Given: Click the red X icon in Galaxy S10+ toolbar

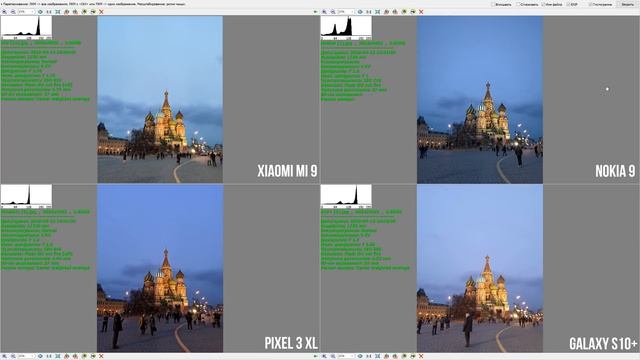Looking at the screenshot, I should (x=421, y=356).
